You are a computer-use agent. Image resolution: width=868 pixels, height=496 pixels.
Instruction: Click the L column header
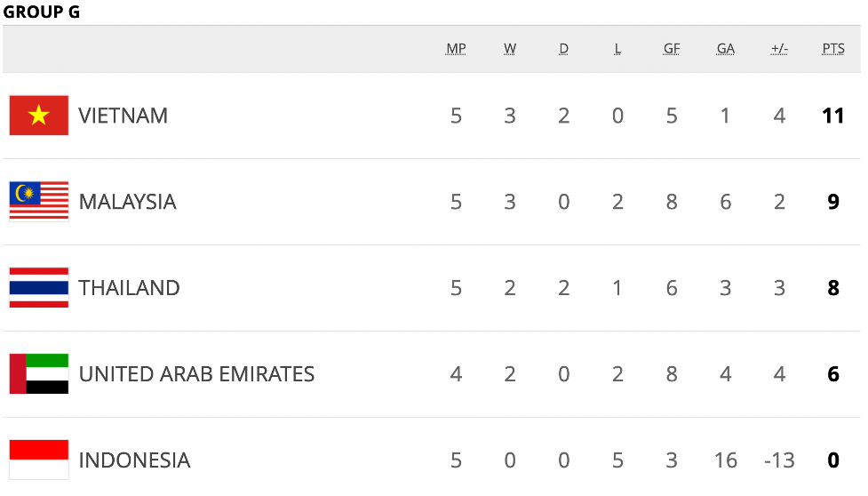click(x=617, y=49)
